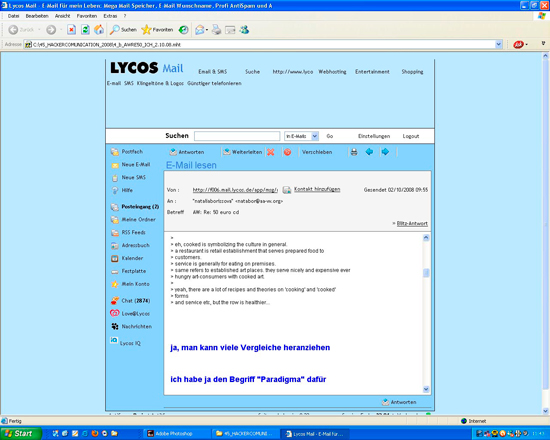Image resolution: width=550 pixels, height=440 pixels.
Task: Click the sender URL link in Von field
Action: [235, 190]
